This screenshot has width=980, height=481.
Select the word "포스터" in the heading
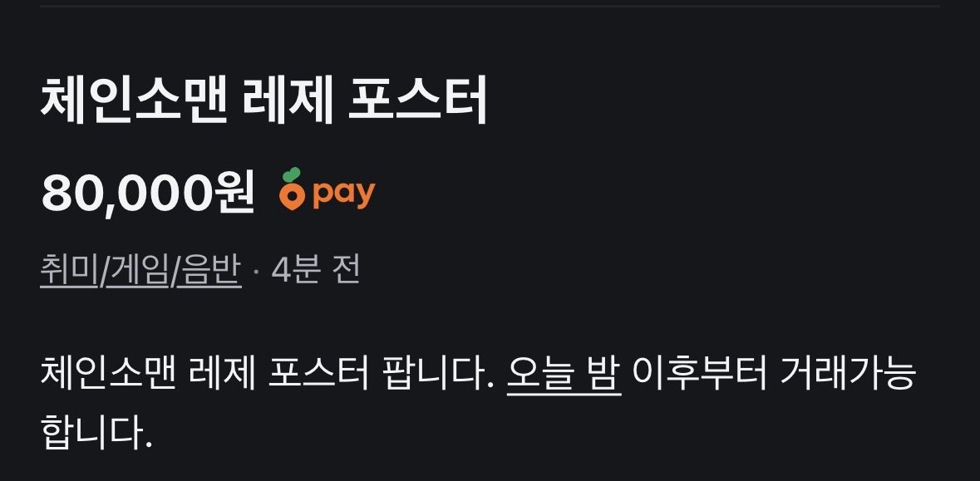(x=417, y=101)
